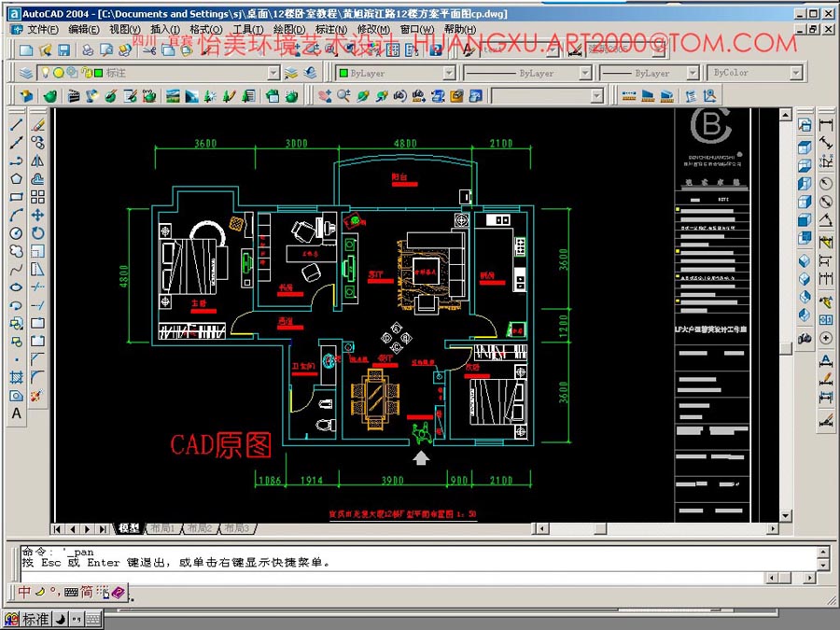Open the Multiline Text tool (A)
This screenshot has width=840, height=630.
pos(16,413)
